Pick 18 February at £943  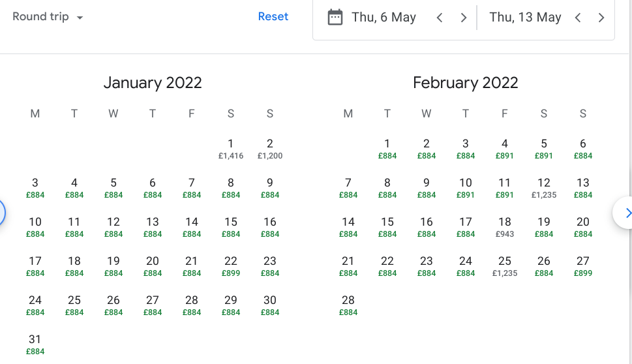(505, 227)
